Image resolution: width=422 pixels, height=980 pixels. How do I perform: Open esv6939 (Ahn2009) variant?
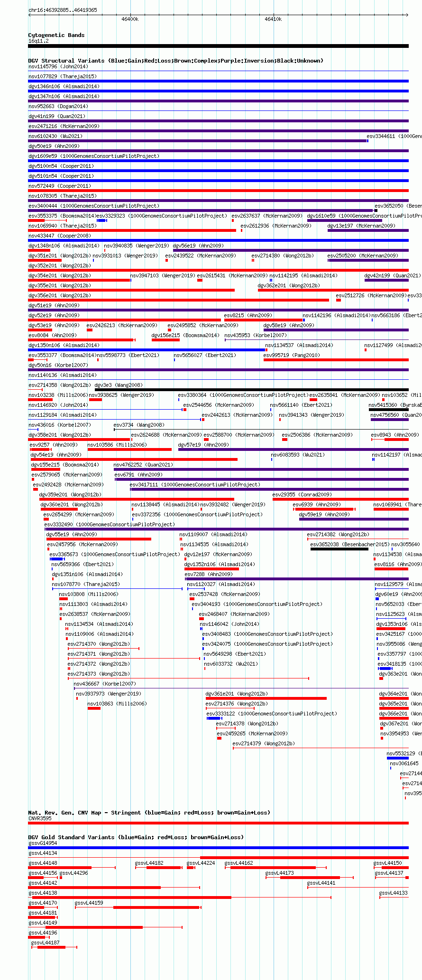[x=317, y=504]
